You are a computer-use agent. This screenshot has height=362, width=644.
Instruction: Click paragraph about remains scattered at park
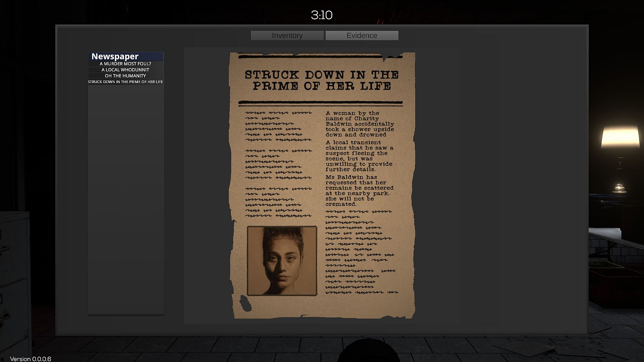(x=359, y=190)
